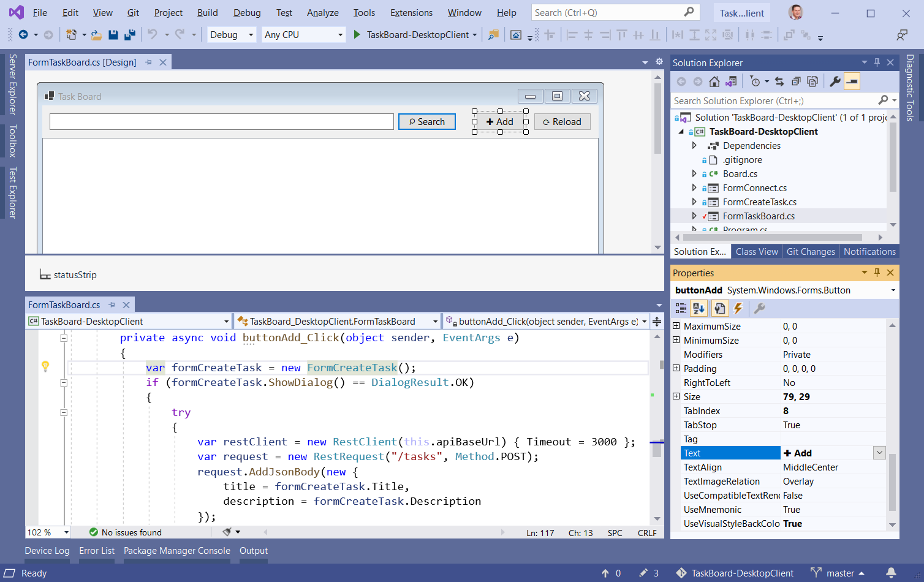This screenshot has height=582, width=924.
Task: Click the Save All icon in toolbar
Action: tap(129, 35)
